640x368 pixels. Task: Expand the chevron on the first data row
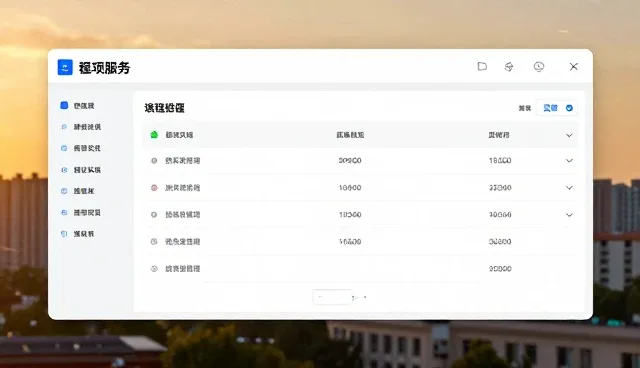[x=569, y=161]
